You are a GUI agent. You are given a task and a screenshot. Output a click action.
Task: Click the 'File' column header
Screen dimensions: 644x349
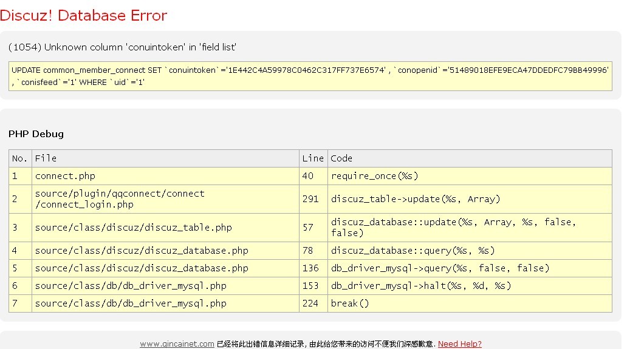tap(165, 158)
